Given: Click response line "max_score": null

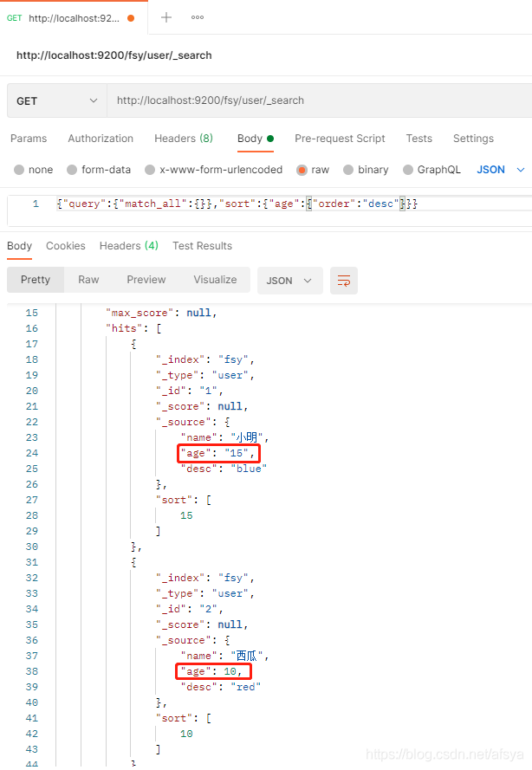Looking at the screenshot, I should click(x=161, y=313).
